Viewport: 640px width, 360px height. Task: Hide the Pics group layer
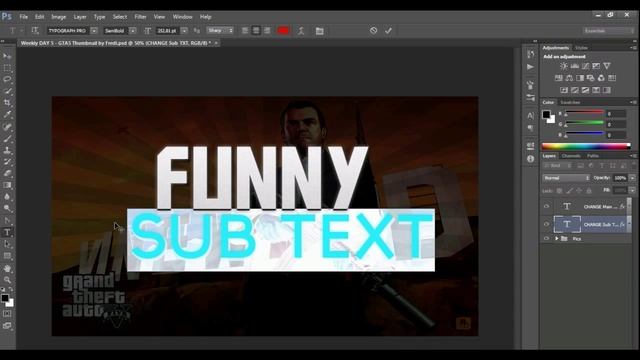547,238
